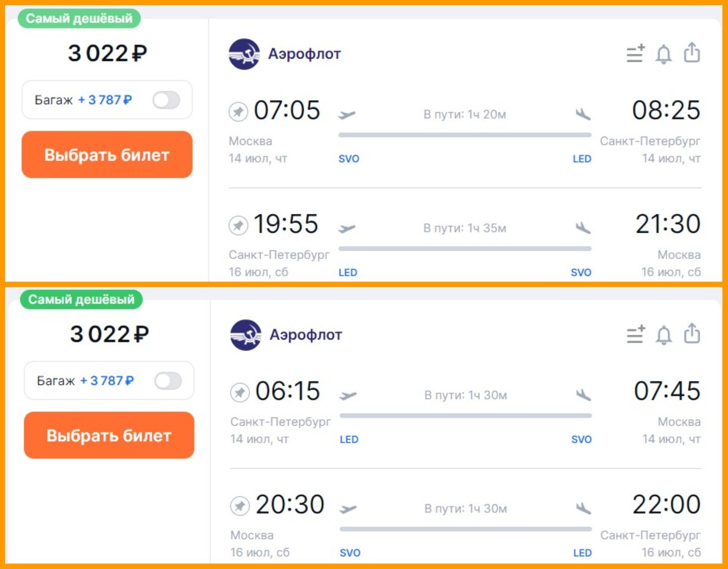728x569 pixels.
Task: Click 'Выбрать билет' on the second ticket
Action: pyautogui.click(x=109, y=435)
